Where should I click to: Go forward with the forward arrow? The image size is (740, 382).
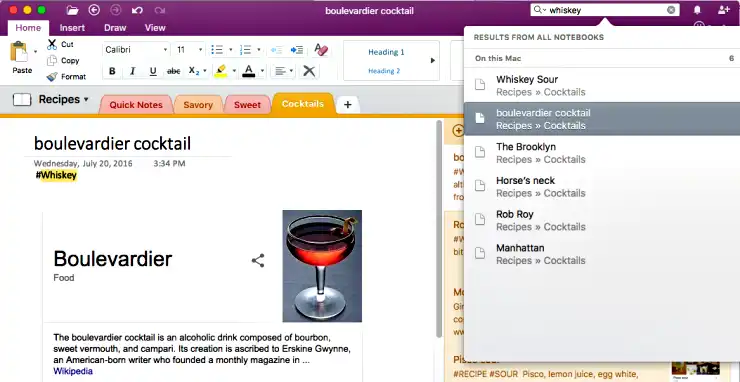(116, 10)
